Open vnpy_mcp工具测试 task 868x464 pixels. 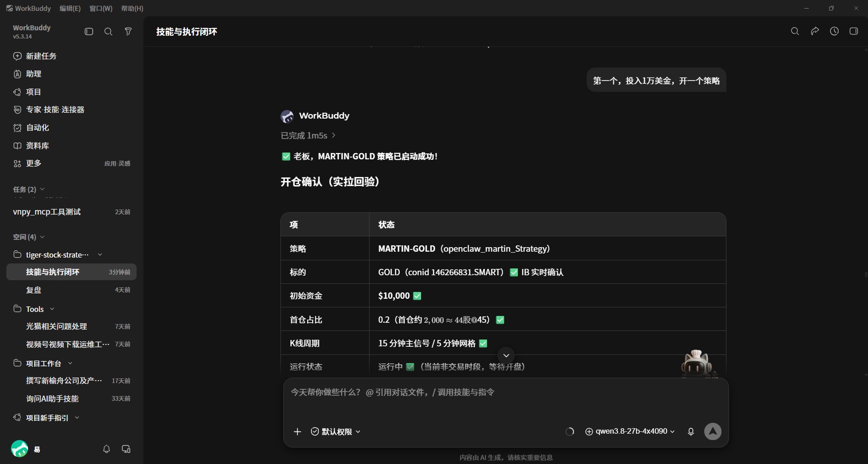[71, 212]
